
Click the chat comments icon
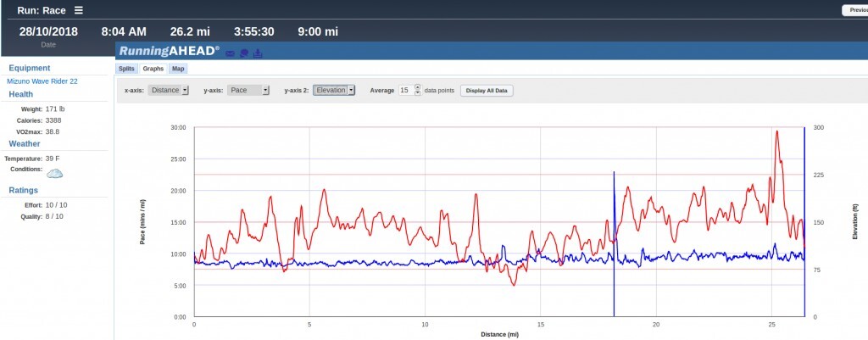point(243,53)
